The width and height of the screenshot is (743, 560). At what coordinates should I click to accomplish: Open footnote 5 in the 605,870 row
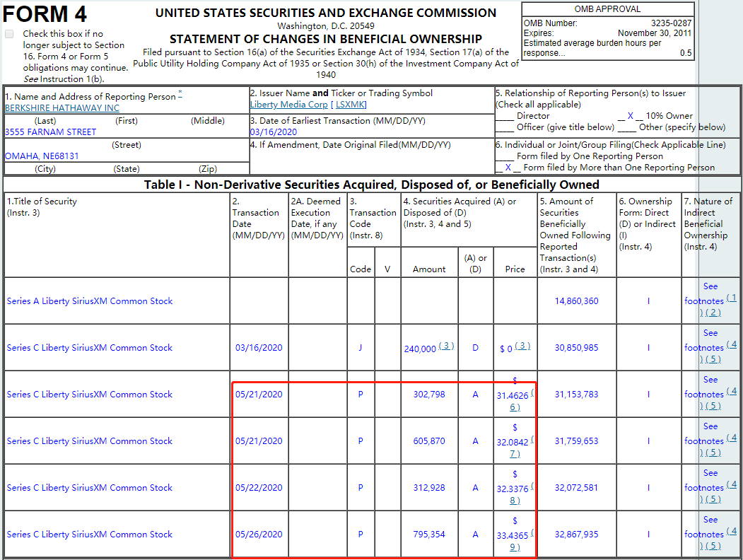click(713, 453)
